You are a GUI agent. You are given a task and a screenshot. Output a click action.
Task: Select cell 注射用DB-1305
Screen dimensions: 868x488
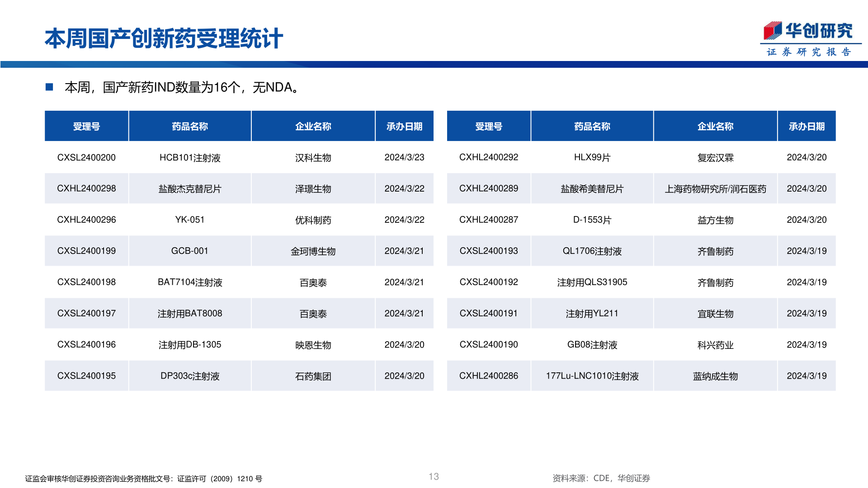click(190, 344)
